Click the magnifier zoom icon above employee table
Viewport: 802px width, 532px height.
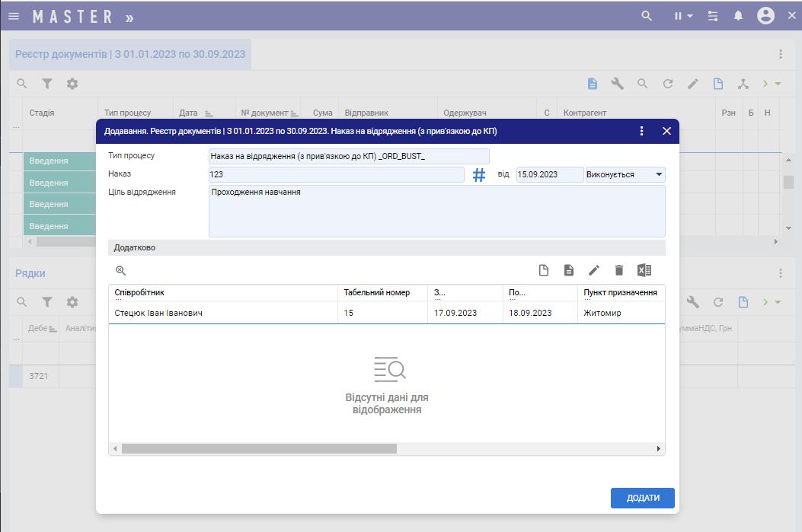(x=121, y=270)
